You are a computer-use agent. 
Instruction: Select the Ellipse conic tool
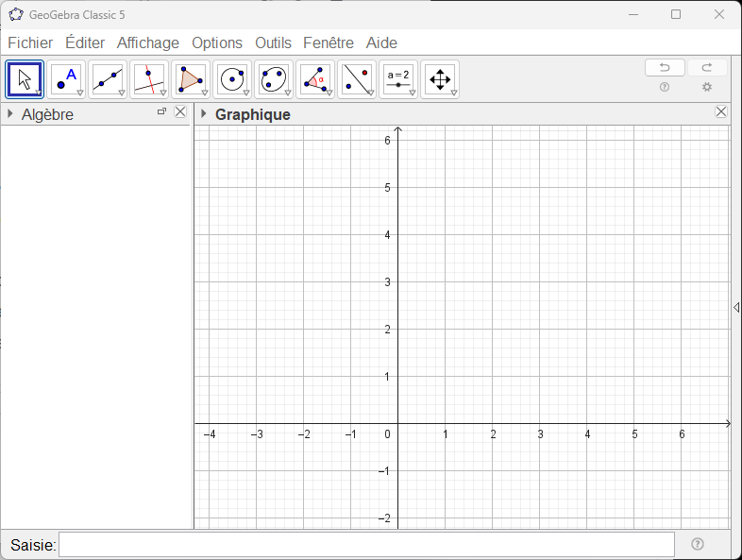coord(274,79)
